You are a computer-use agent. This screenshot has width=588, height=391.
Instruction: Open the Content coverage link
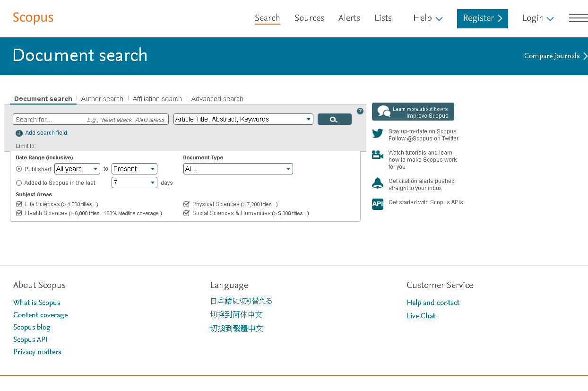point(41,315)
